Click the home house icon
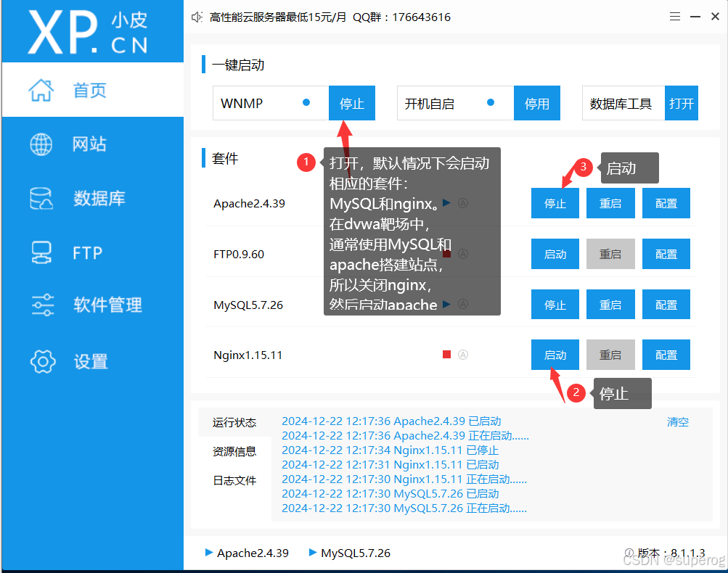Screen dimensions: 728x573 point(41,90)
